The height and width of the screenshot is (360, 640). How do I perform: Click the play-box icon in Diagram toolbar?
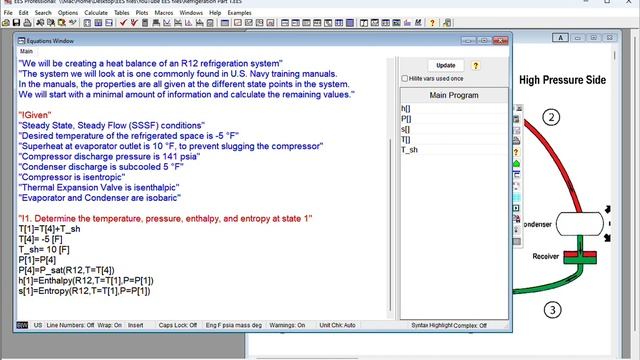[x=516, y=208]
